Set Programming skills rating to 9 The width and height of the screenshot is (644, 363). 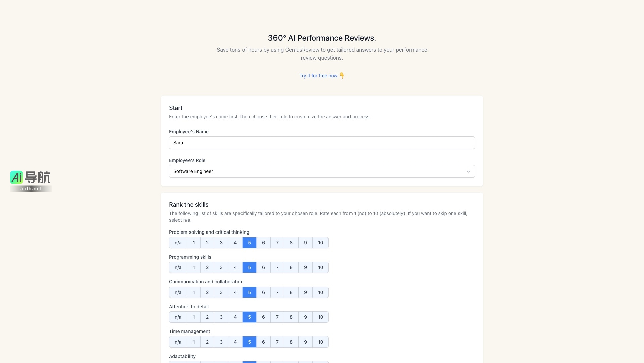pyautogui.click(x=305, y=267)
